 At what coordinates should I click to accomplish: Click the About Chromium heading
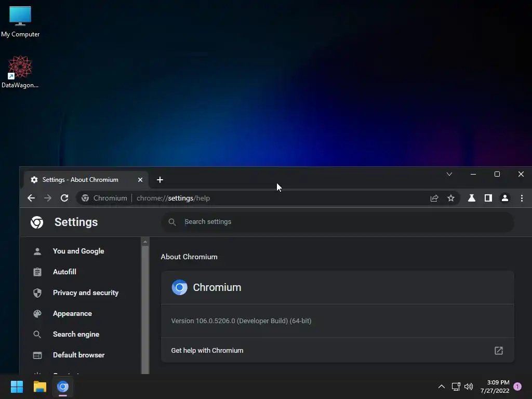pyautogui.click(x=189, y=257)
